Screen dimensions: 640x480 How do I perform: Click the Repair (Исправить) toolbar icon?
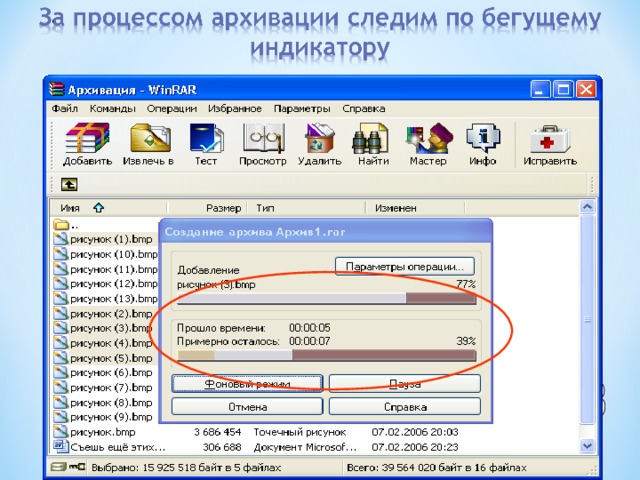(551, 140)
